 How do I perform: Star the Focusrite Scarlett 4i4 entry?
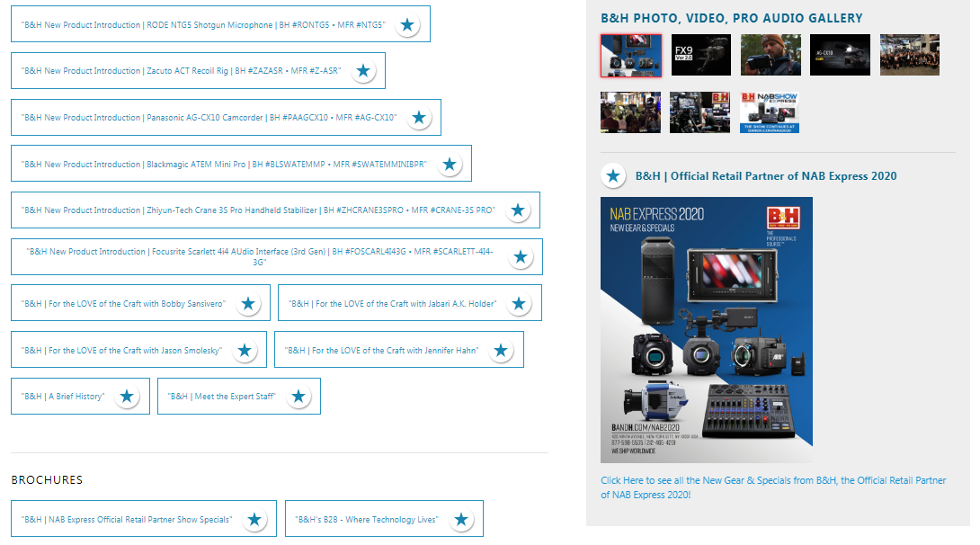click(521, 257)
